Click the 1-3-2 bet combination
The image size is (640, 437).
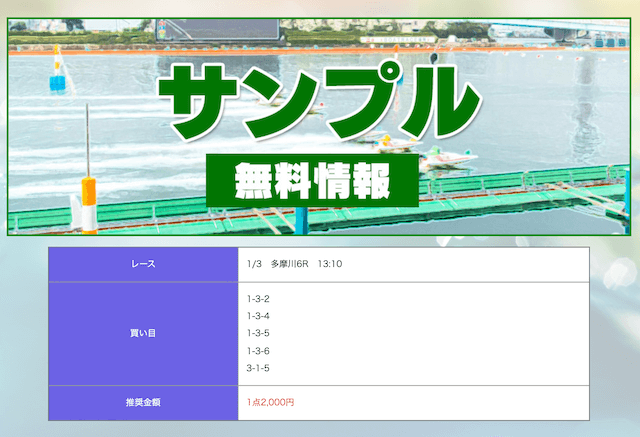[x=258, y=298]
